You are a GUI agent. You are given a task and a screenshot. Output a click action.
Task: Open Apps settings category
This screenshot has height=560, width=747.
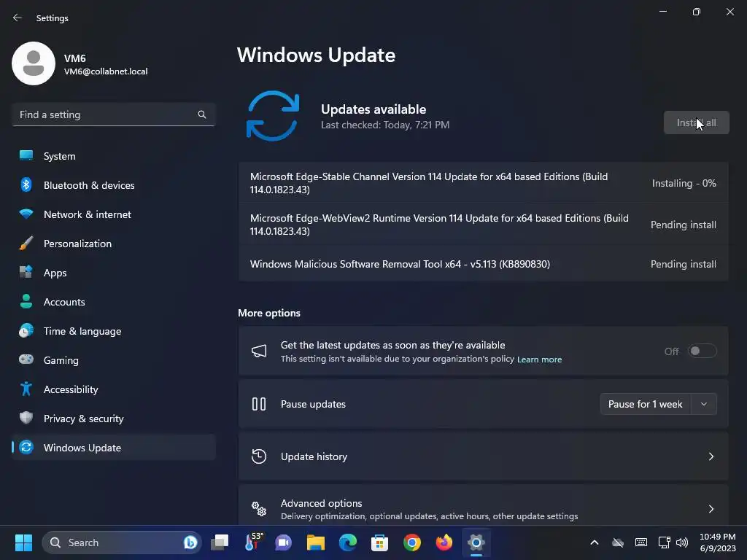pos(113,273)
